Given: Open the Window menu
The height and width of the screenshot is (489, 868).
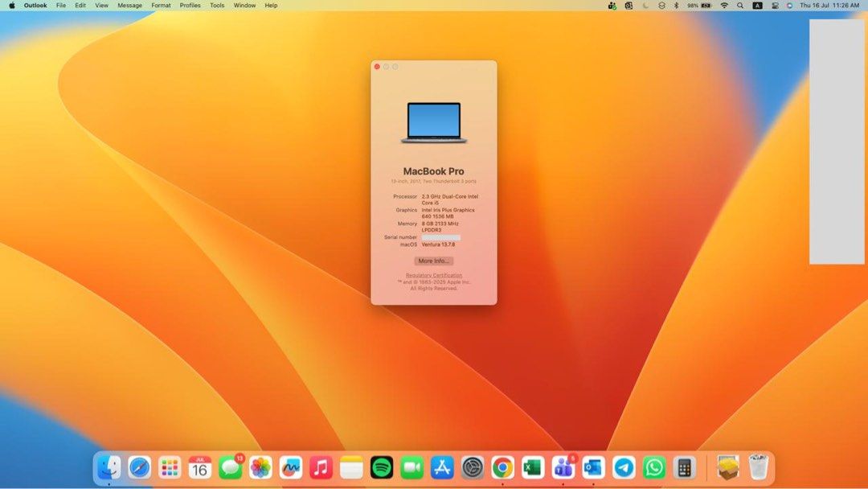Looking at the screenshot, I should pos(244,6).
